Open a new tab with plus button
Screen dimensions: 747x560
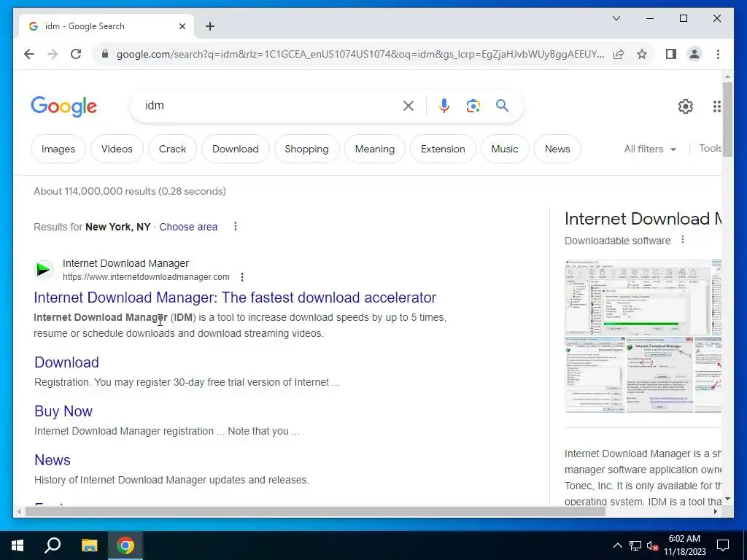(x=210, y=26)
